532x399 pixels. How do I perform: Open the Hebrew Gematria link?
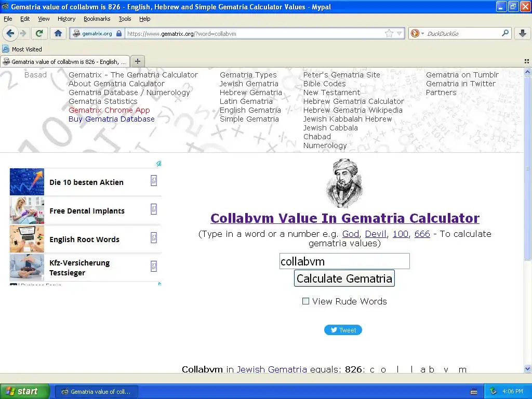point(251,92)
